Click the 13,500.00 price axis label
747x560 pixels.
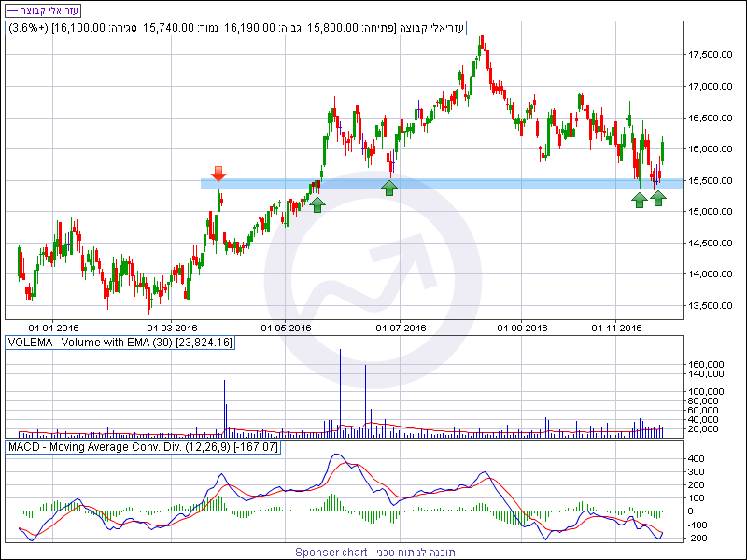click(x=710, y=306)
